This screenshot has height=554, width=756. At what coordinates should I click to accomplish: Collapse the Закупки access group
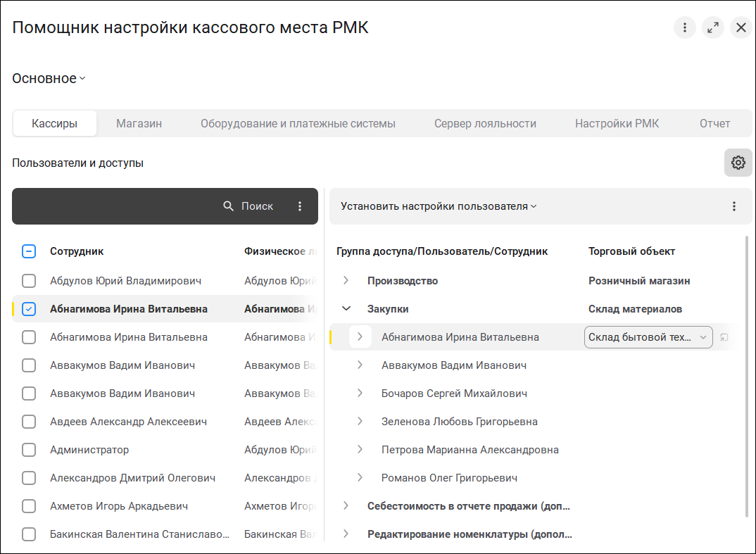click(346, 309)
